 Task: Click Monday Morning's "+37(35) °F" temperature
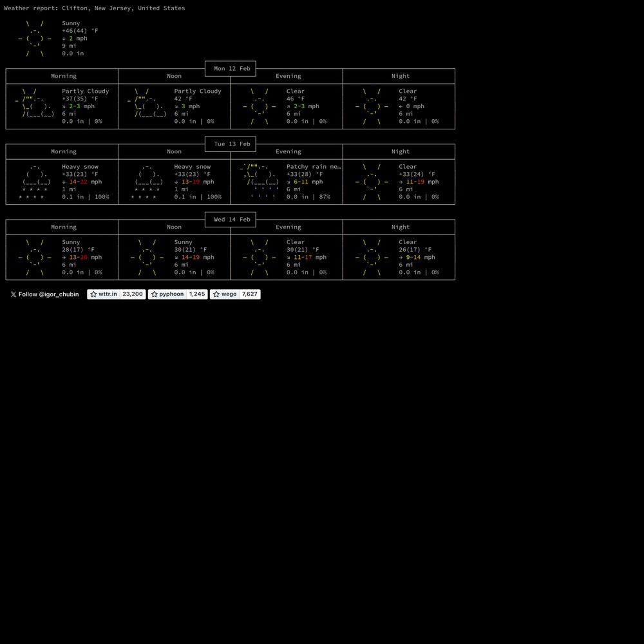click(80, 99)
